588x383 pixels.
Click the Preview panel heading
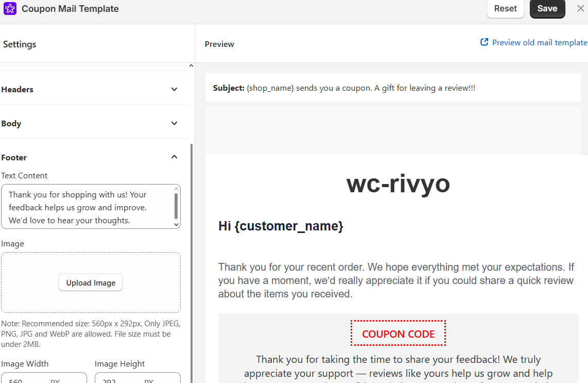pyautogui.click(x=219, y=44)
